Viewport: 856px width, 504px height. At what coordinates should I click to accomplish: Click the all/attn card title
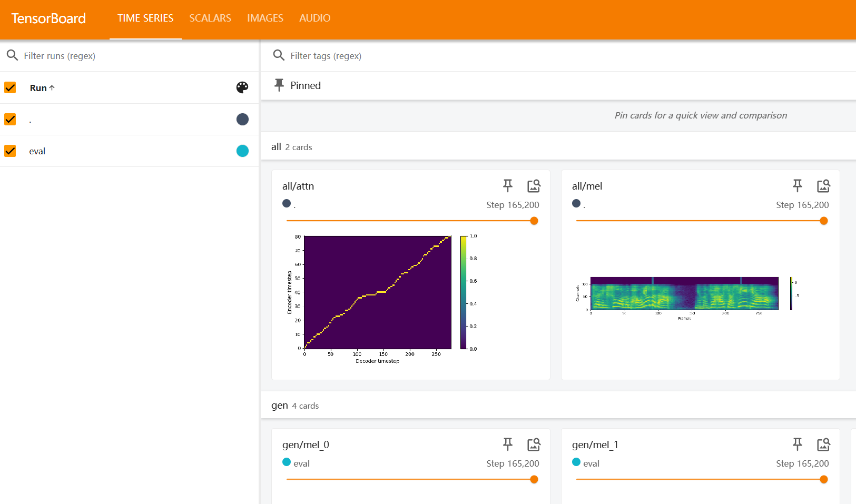(298, 186)
